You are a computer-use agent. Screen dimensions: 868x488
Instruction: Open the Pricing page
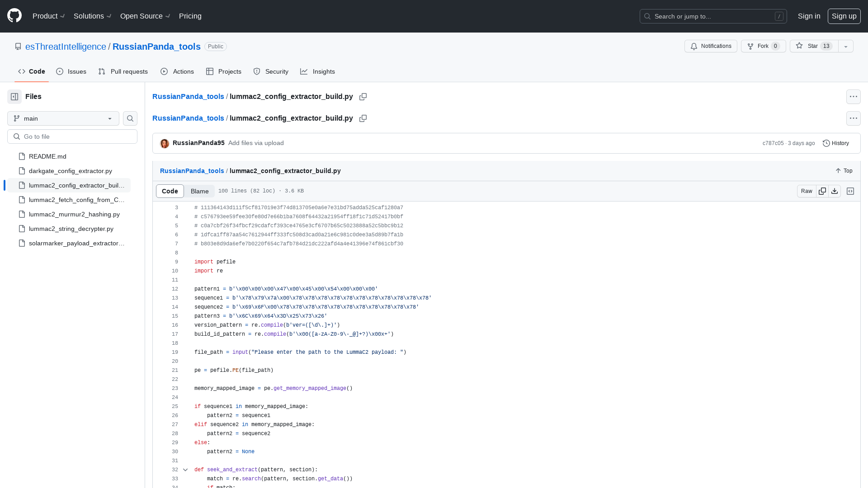190,16
